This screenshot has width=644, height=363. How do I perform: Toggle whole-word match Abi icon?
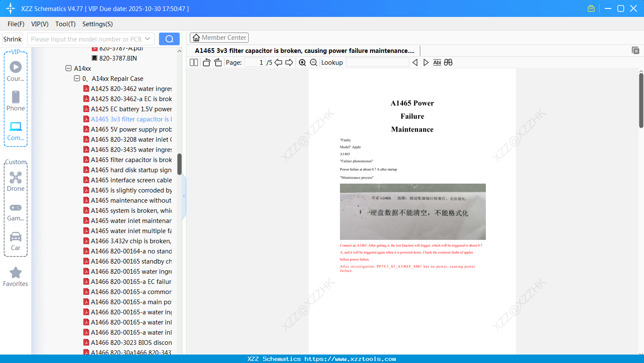[x=437, y=63]
